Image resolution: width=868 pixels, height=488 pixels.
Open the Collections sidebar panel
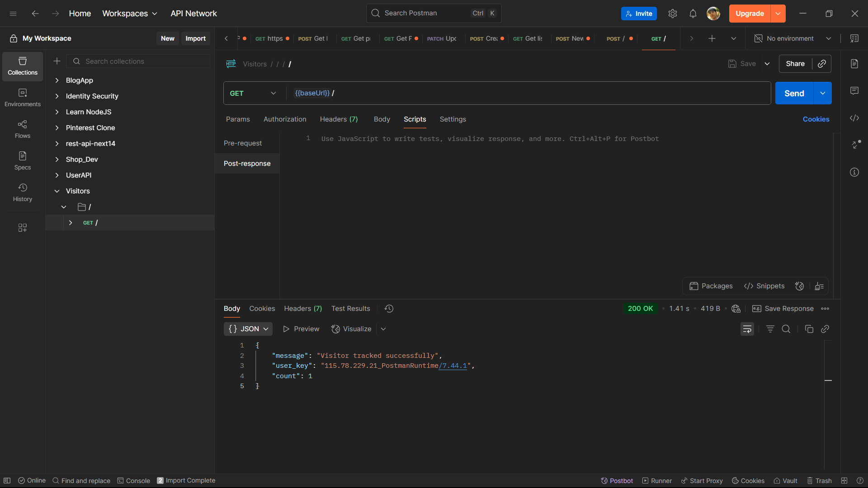pyautogui.click(x=23, y=66)
